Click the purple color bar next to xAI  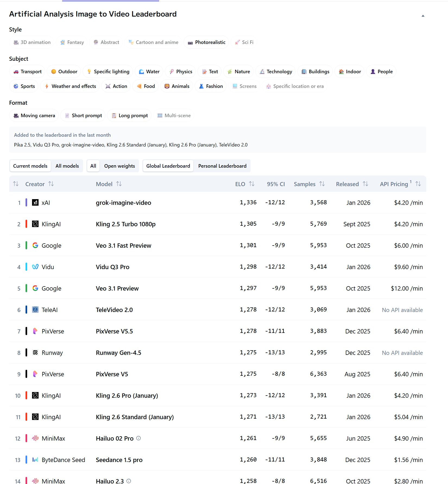[x=26, y=203]
